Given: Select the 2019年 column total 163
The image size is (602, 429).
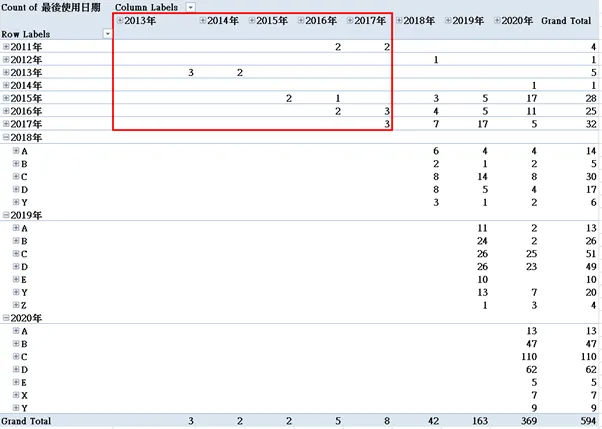Looking at the screenshot, I should coord(480,421).
